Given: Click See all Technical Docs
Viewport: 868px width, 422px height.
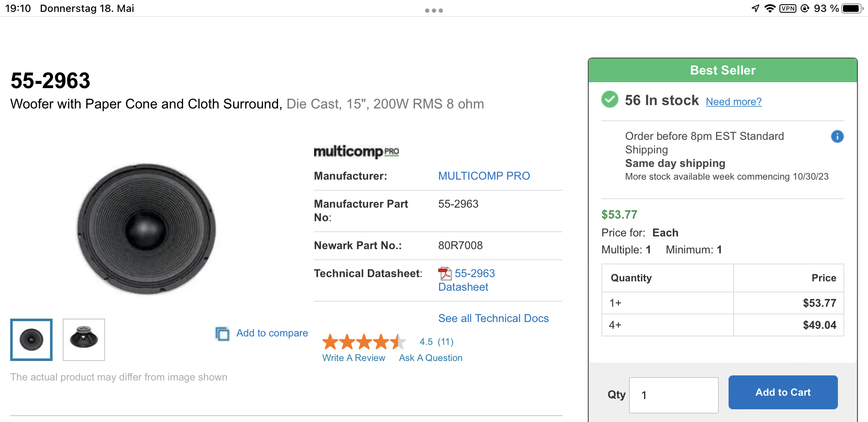Looking at the screenshot, I should tap(493, 318).
